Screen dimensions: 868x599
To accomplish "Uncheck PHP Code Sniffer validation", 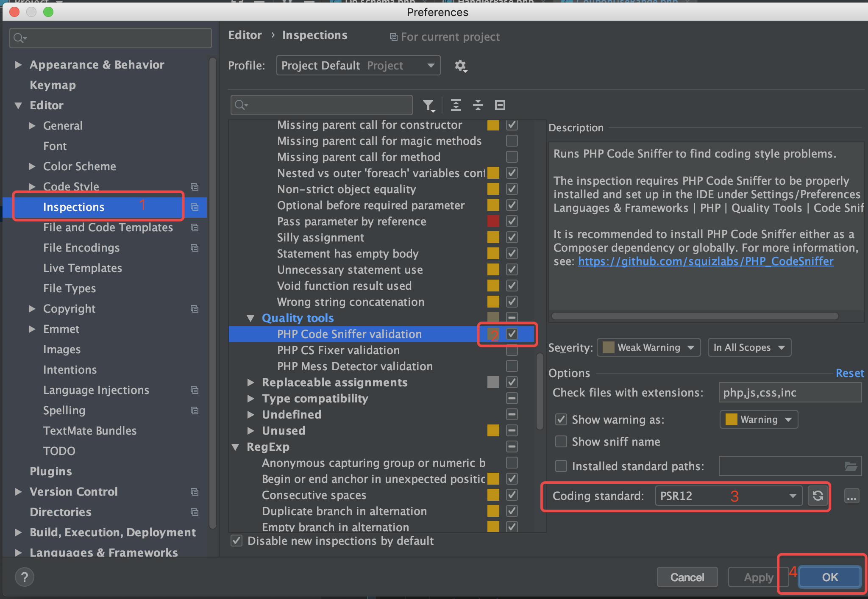I will (511, 334).
